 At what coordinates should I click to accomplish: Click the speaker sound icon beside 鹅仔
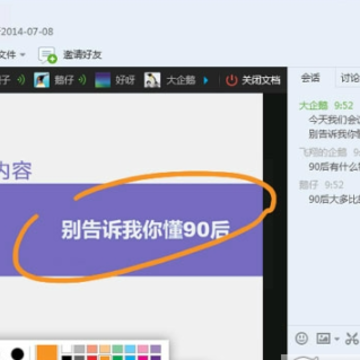coord(82,80)
